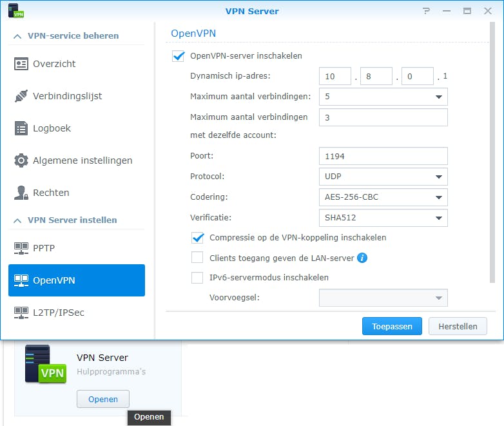Click the Toepassen button
Screen dimensions: 504x426
pos(392,326)
